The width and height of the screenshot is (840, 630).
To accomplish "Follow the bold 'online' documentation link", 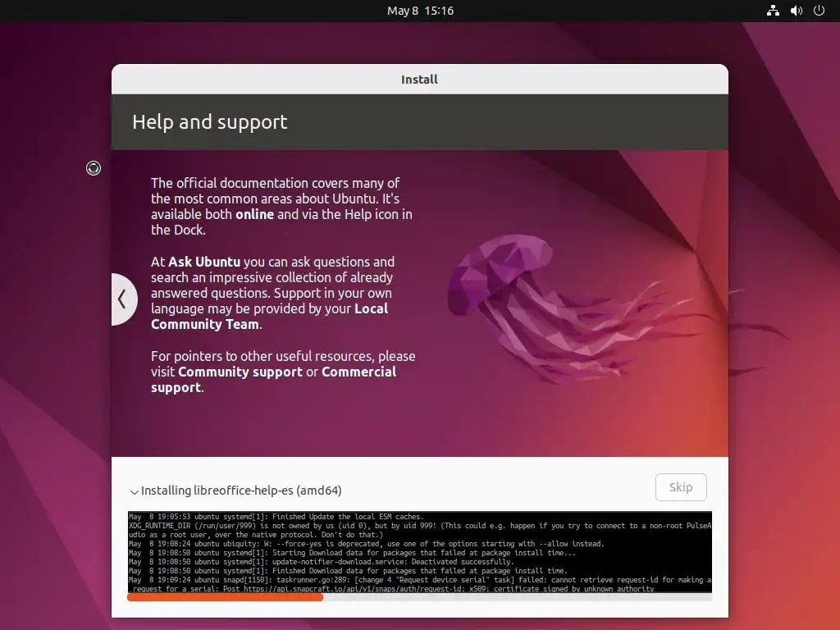I will pos(255,214).
